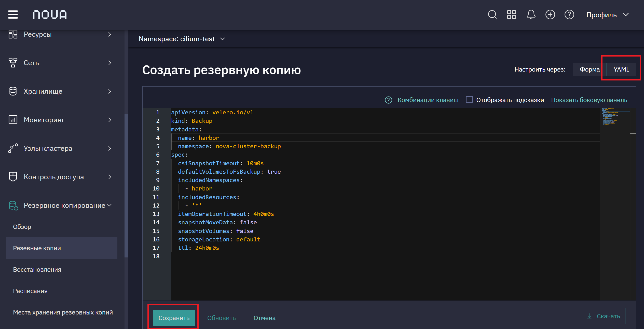Click the Резервное копирование backup icon
644x329 pixels.
coord(13,205)
